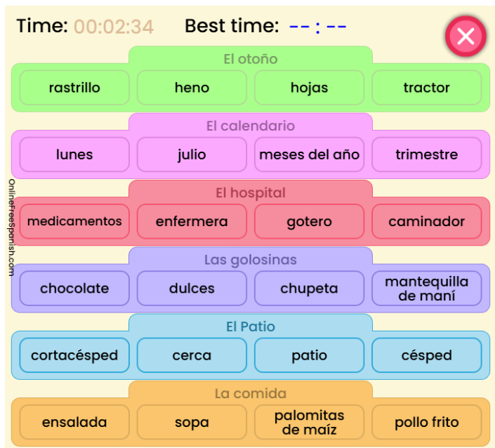Choose the 'gotero' word card
Screen dimensions: 495x448
point(309,221)
